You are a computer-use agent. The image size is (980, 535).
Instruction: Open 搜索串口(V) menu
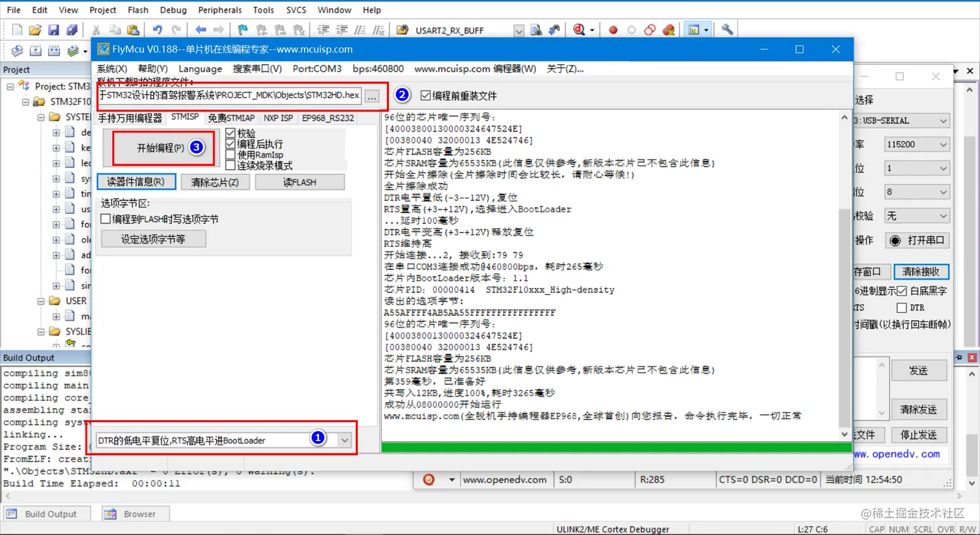[x=257, y=69]
